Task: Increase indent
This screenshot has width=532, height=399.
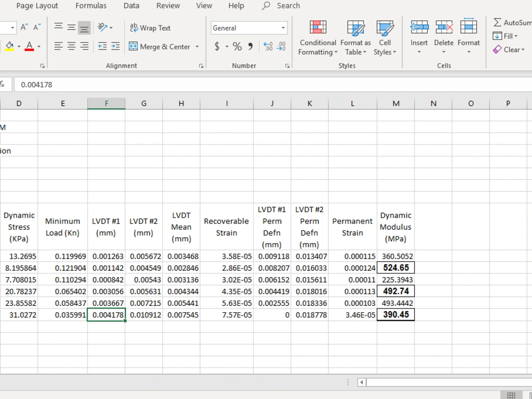Action: tap(115, 46)
